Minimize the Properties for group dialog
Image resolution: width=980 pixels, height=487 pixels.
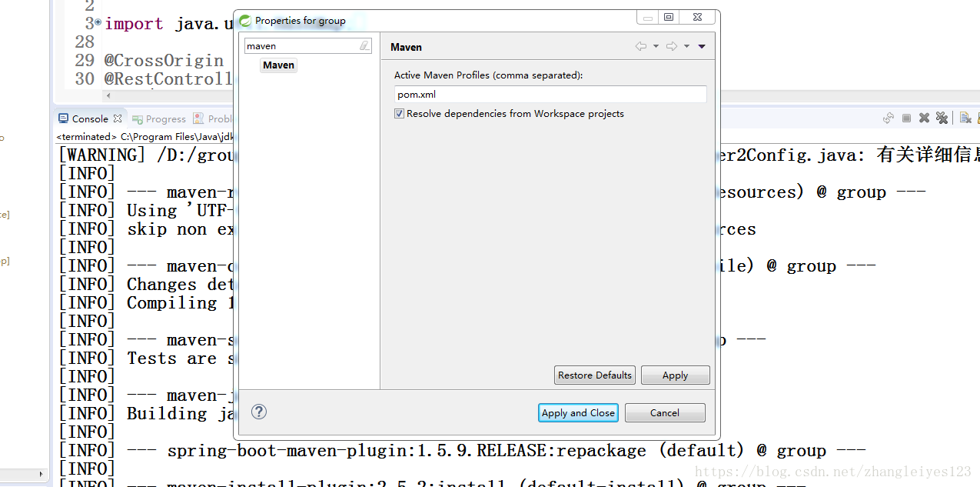[649, 17]
